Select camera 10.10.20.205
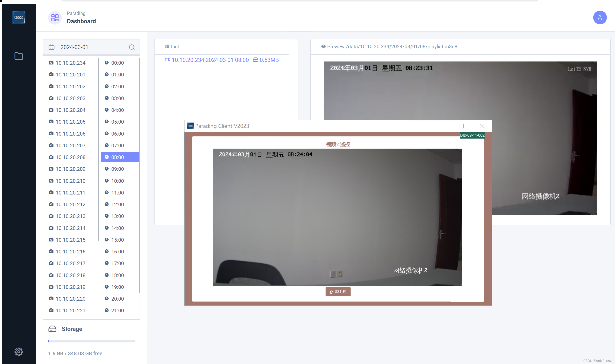Image resolution: width=615 pixels, height=364 pixels. coord(70,122)
